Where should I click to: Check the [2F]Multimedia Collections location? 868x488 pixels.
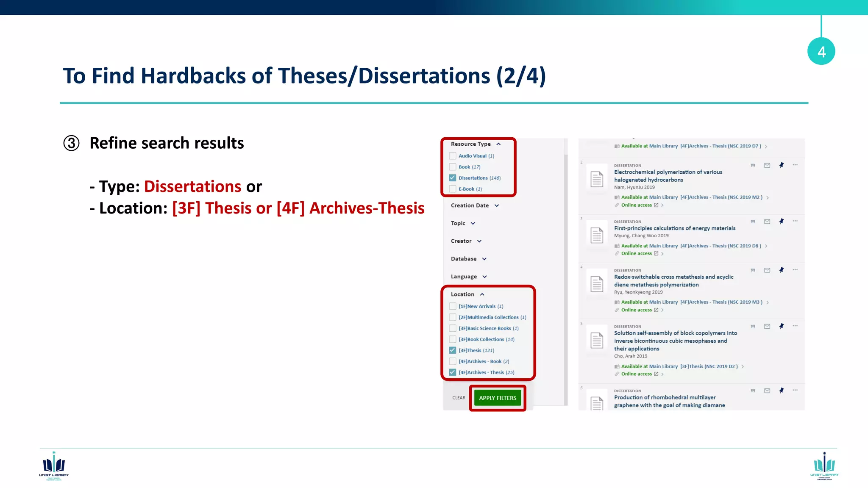coord(453,317)
